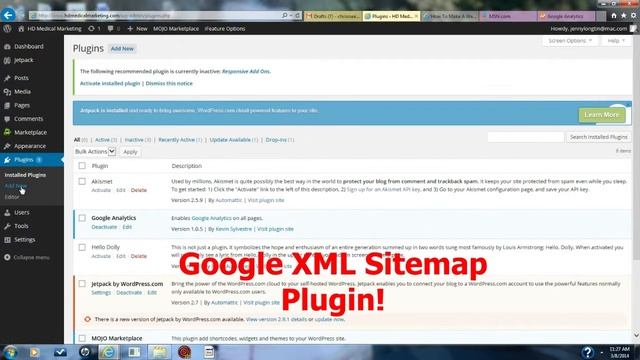The height and width of the screenshot is (360, 640).
Task: Open MOJO Marketplace in the admin bar
Action: point(176,29)
